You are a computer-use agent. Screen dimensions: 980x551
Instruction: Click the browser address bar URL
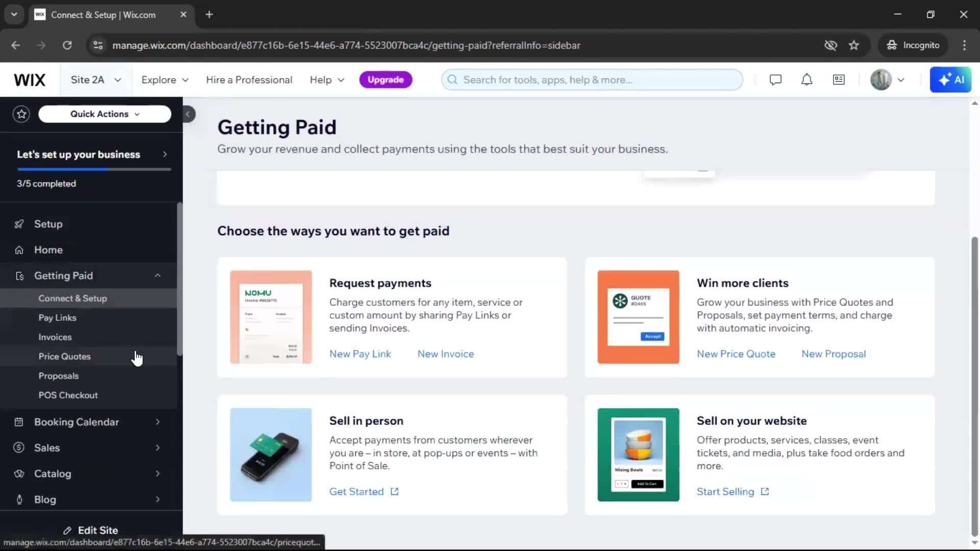[346, 45]
